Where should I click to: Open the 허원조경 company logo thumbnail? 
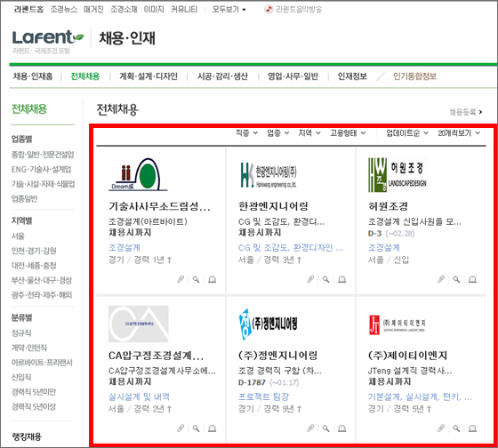pyautogui.click(x=398, y=174)
